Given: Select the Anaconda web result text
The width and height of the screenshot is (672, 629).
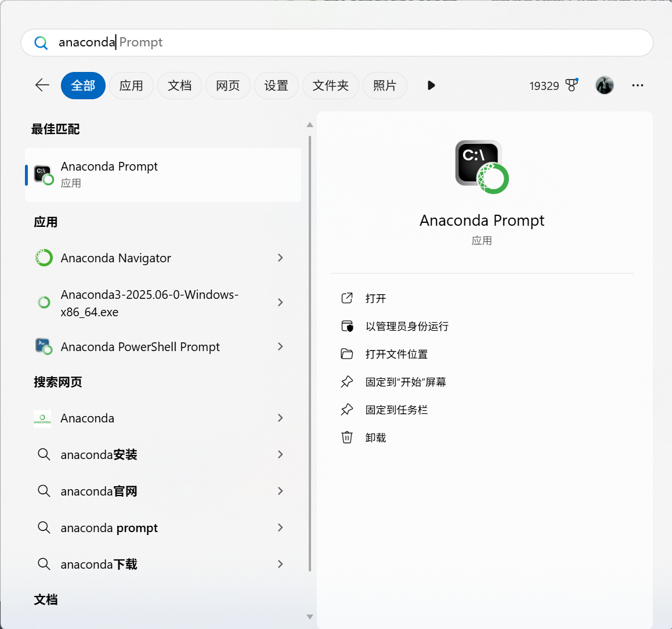Looking at the screenshot, I should click(x=88, y=418).
